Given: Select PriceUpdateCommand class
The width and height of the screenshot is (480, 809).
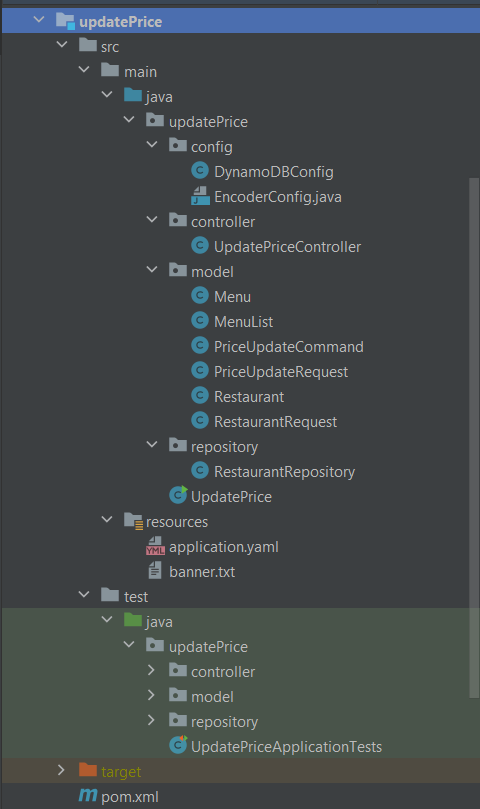Looking at the screenshot, I should (x=289, y=347).
